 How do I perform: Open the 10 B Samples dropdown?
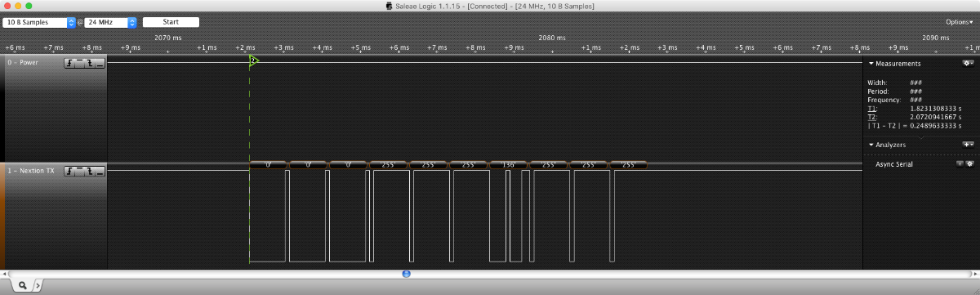pyautogui.click(x=39, y=22)
